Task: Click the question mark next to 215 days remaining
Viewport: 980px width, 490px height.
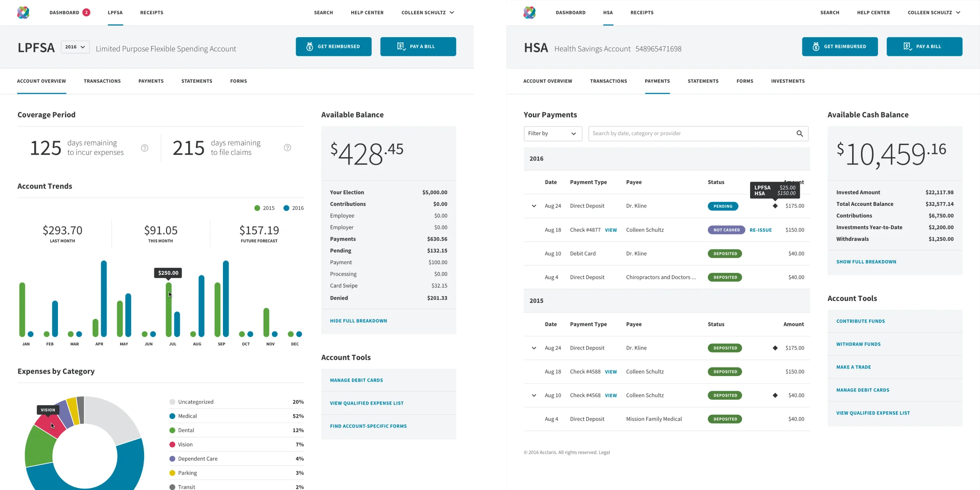Action: coord(287,147)
